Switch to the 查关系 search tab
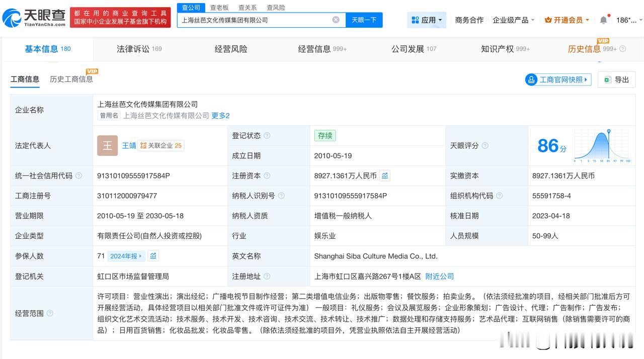The height and width of the screenshot is (359, 644). 248,8
